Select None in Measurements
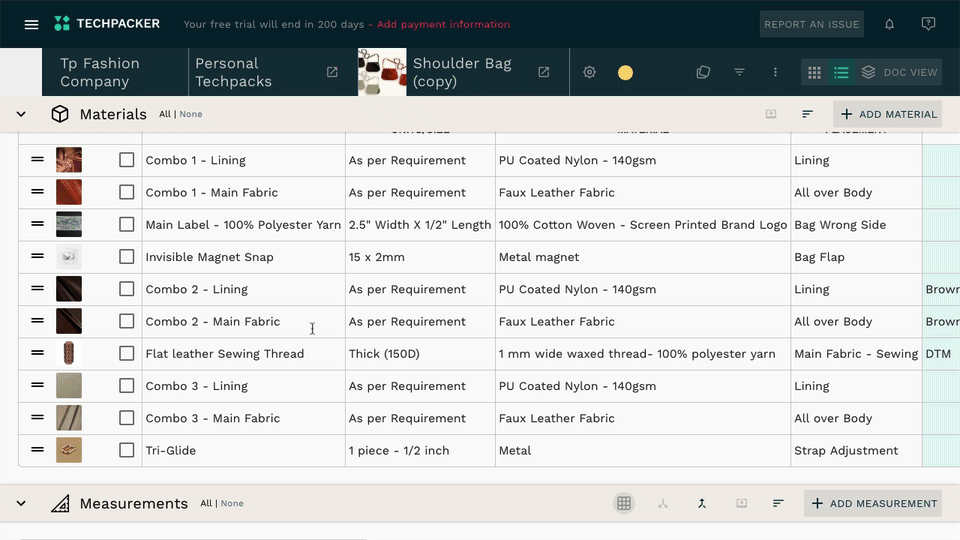This screenshot has width=960, height=540. [x=232, y=503]
